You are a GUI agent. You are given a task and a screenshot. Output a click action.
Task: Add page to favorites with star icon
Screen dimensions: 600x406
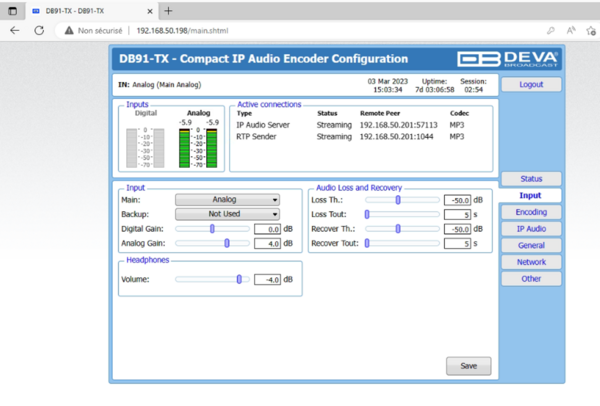click(x=591, y=31)
